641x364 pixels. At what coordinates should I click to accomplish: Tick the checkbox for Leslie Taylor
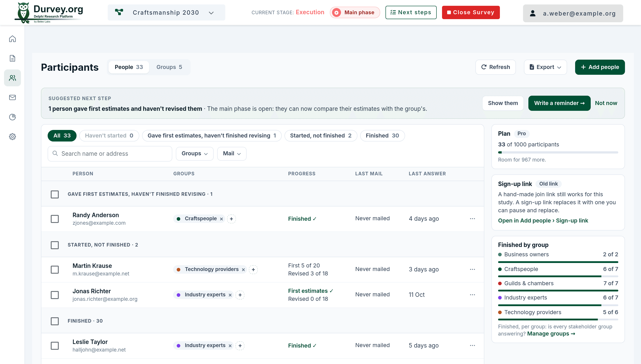[55, 346]
